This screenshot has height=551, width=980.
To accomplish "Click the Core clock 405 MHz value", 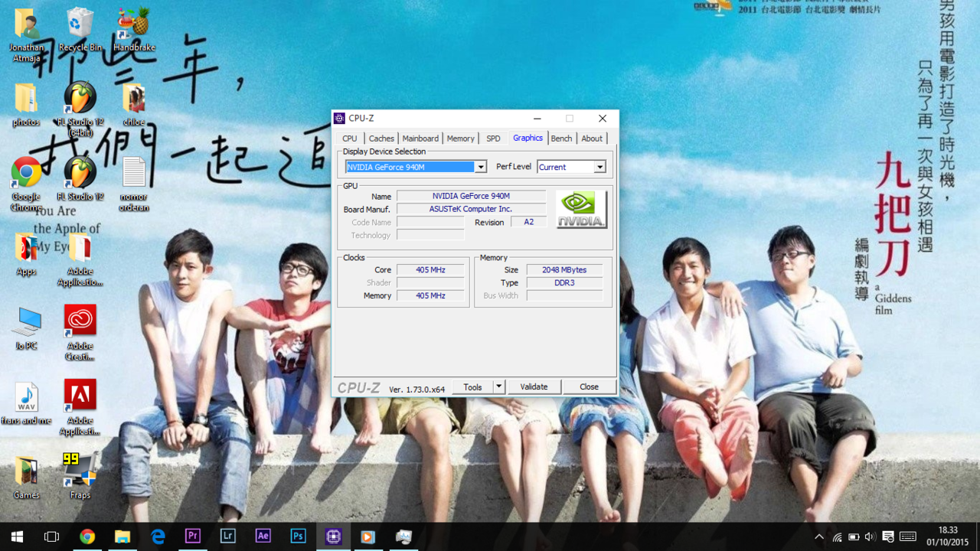I will (x=430, y=270).
